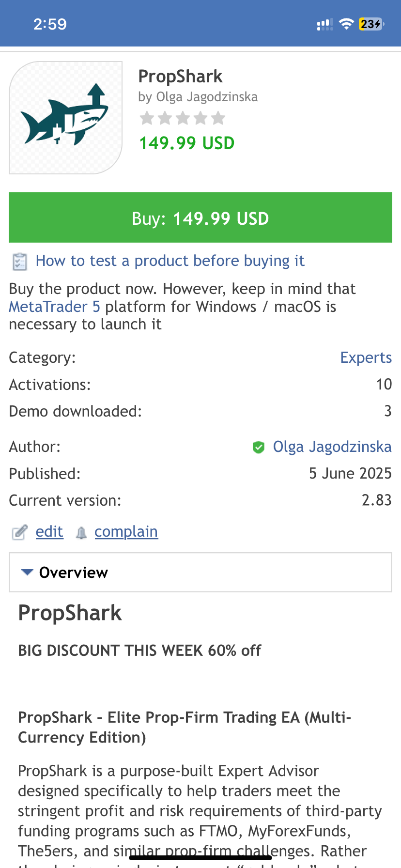401x868 pixels.
Task: Click the clipboard checklist icon
Action: coord(19,262)
